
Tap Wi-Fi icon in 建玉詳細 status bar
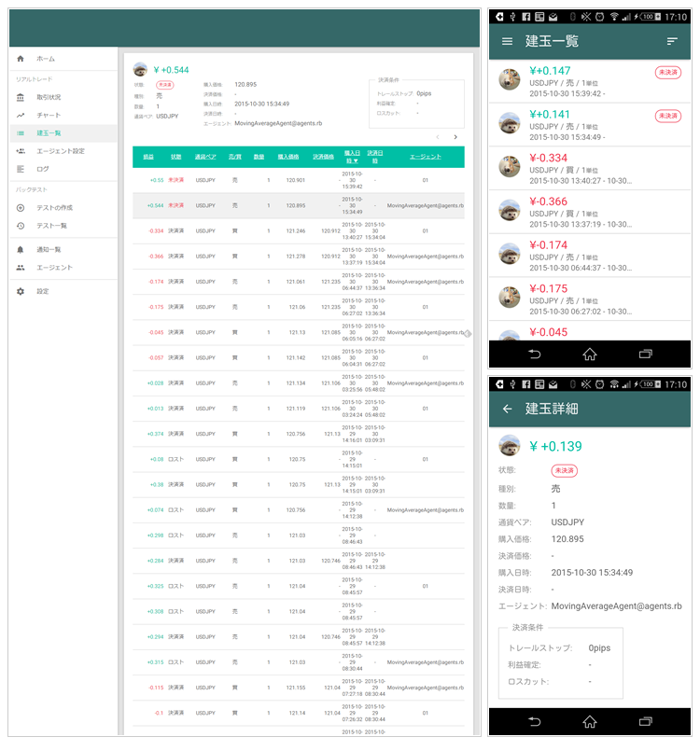[614, 384]
